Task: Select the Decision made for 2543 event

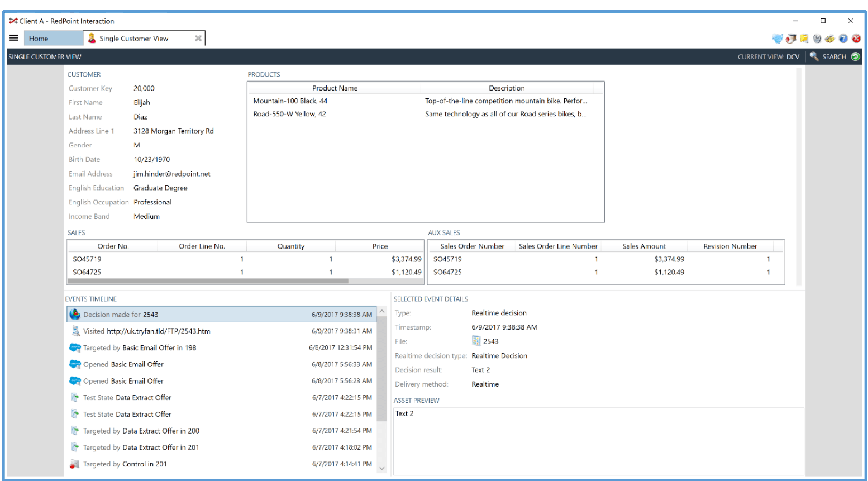Action: (222, 315)
